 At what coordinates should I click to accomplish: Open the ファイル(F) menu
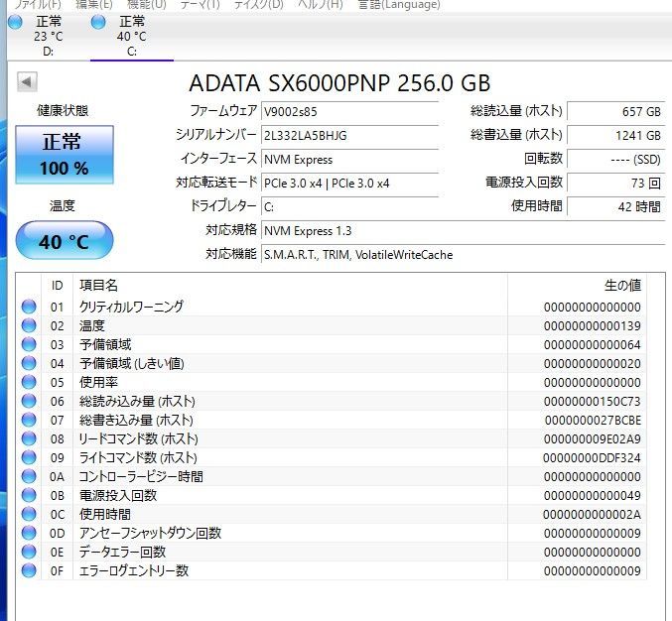(x=38, y=5)
